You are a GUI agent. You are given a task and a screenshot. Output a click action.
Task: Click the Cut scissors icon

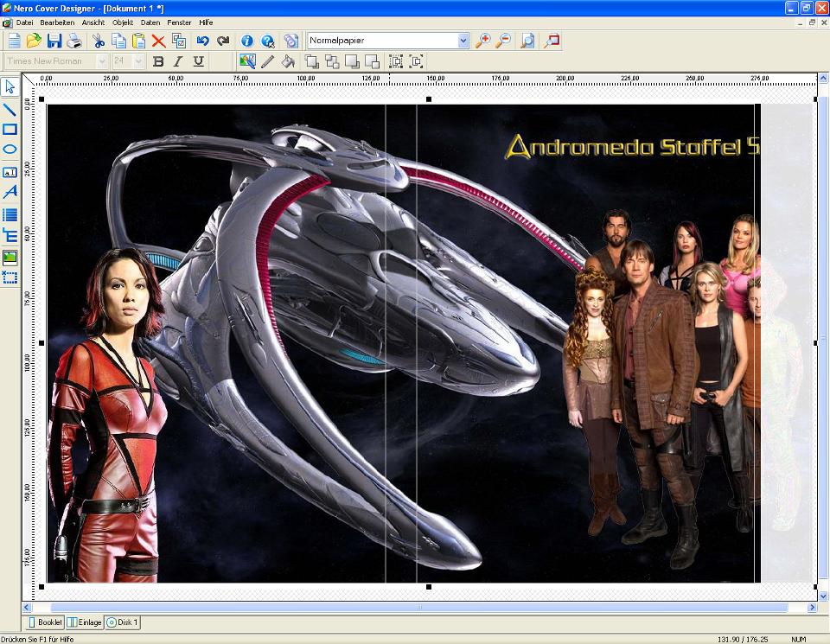[99, 41]
